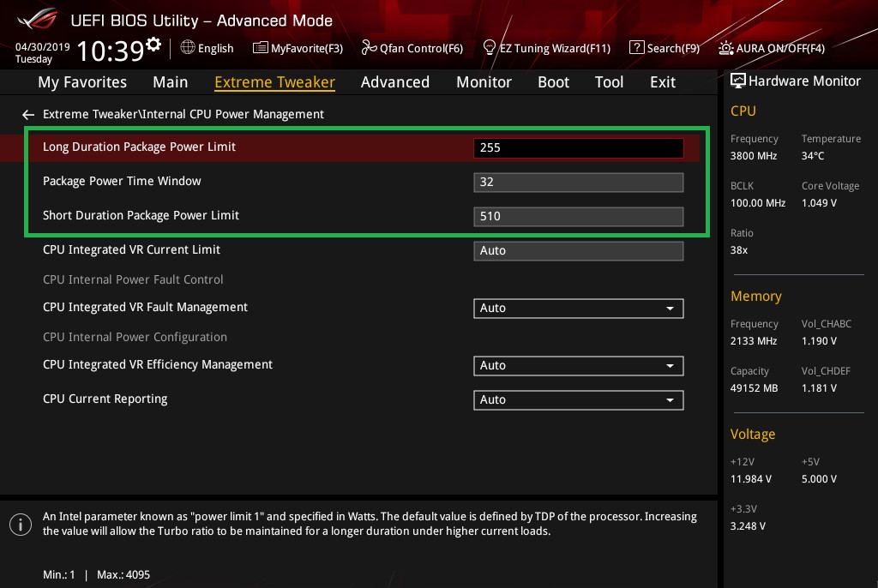Click the 38x ratio value
Image resolution: width=878 pixels, height=588 pixels.
point(738,250)
